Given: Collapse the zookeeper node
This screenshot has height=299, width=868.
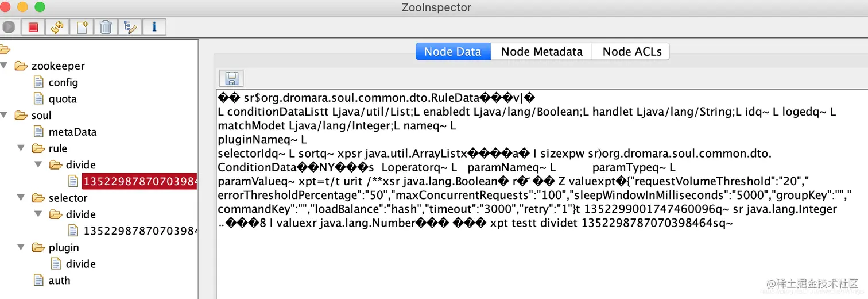Looking at the screenshot, I should [4, 66].
